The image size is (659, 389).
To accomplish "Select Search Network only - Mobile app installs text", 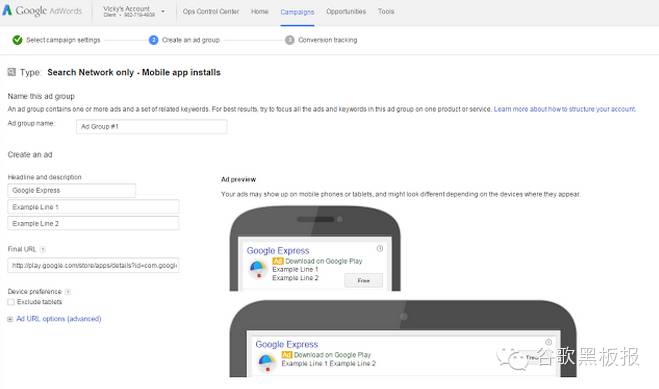I will point(134,72).
